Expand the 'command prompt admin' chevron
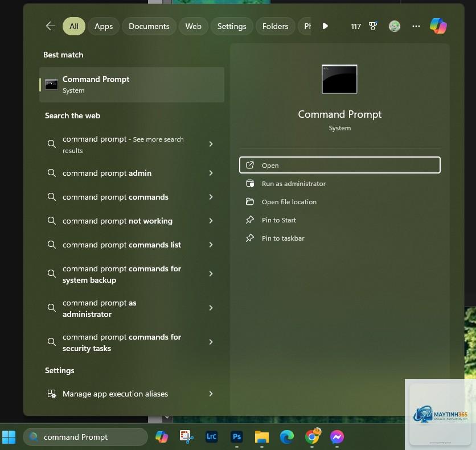This screenshot has width=476, height=450. click(211, 173)
